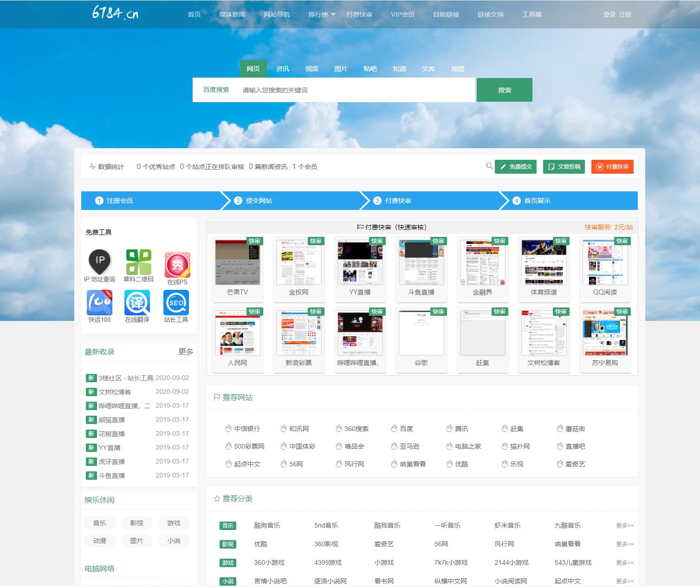Image resolution: width=700 pixels, height=588 pixels.
Task: Click the 免费提交 submit button
Action: pyautogui.click(x=516, y=167)
